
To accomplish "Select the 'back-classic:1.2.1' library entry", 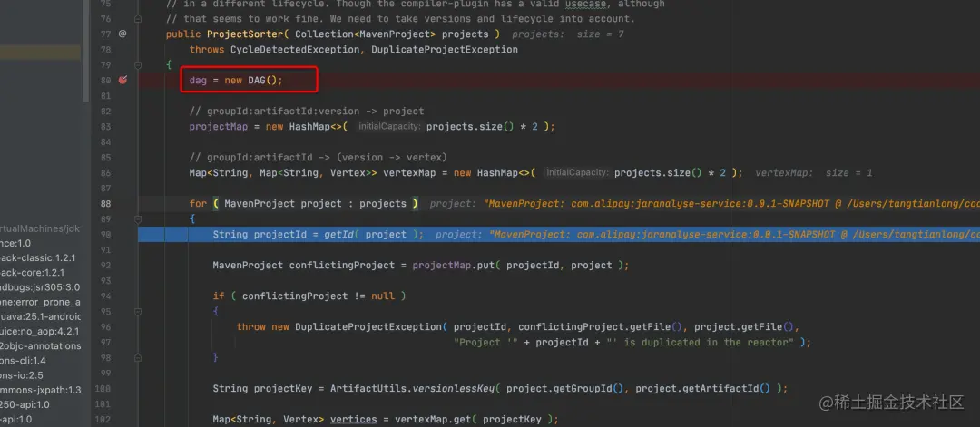I will 37,257.
